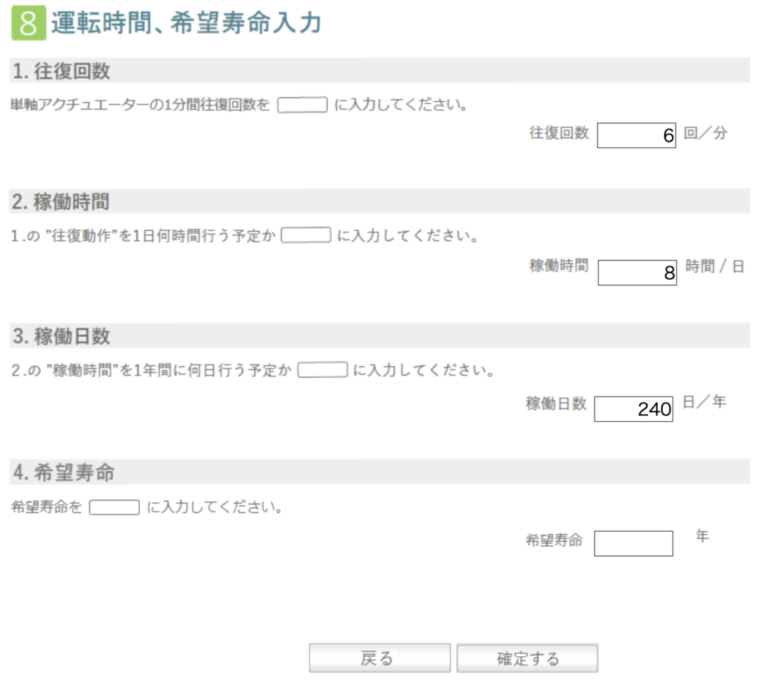Screen dimensions: 762x700
Task: Click the sample box in 稼働時間 instructions
Action: pos(306,235)
